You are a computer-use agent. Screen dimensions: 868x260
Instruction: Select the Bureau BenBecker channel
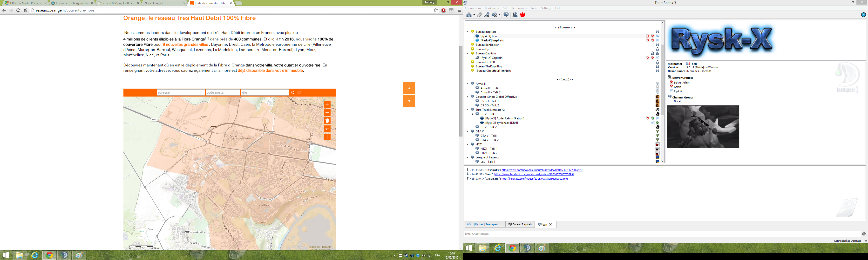pos(487,45)
